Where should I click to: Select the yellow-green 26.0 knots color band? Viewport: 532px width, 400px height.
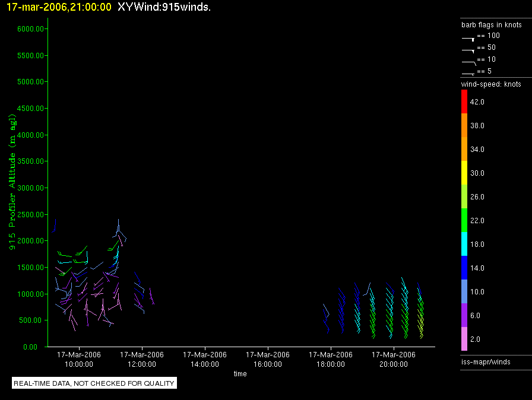(x=464, y=196)
